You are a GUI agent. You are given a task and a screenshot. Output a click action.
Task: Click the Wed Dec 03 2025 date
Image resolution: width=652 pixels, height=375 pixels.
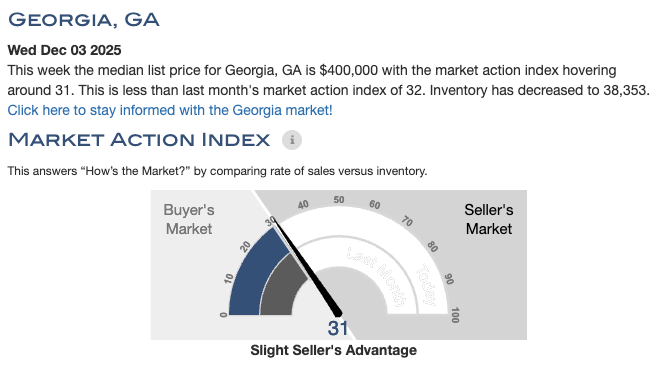coord(64,50)
